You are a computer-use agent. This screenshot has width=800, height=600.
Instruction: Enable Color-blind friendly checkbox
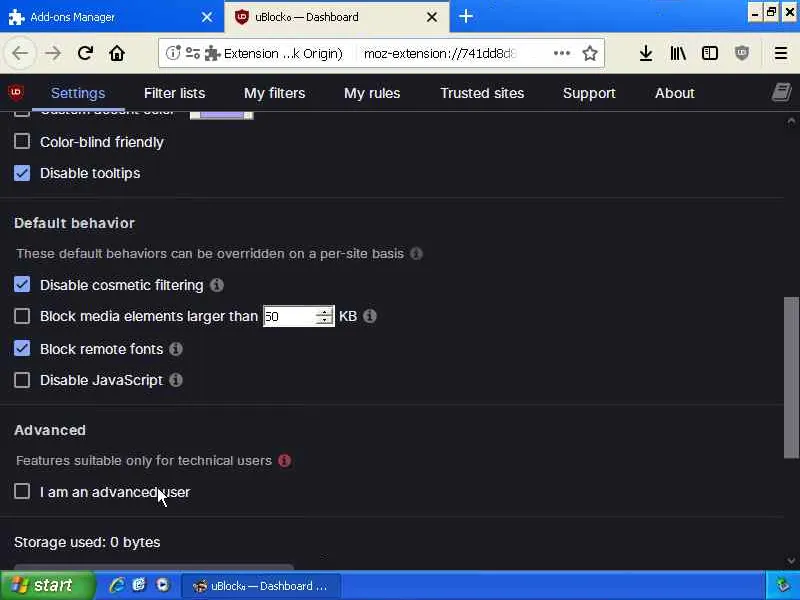click(22, 141)
